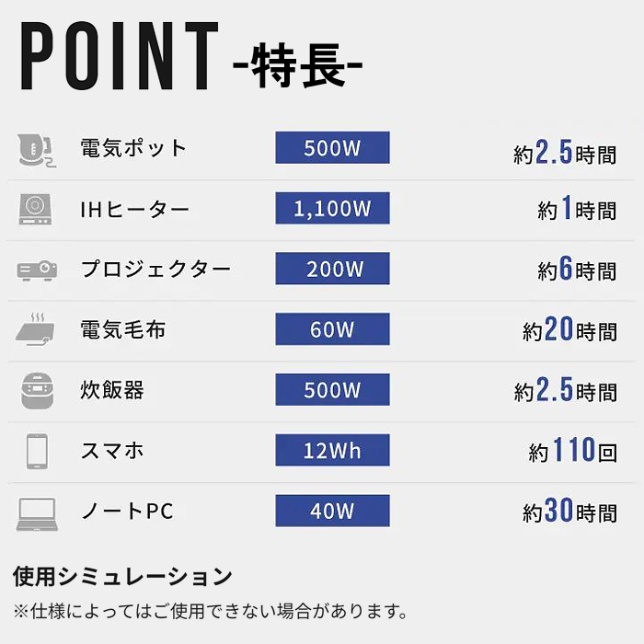Image resolution: width=644 pixels, height=644 pixels.
Task: Click the 約30時間 runtime text
Action: pyautogui.click(x=569, y=511)
